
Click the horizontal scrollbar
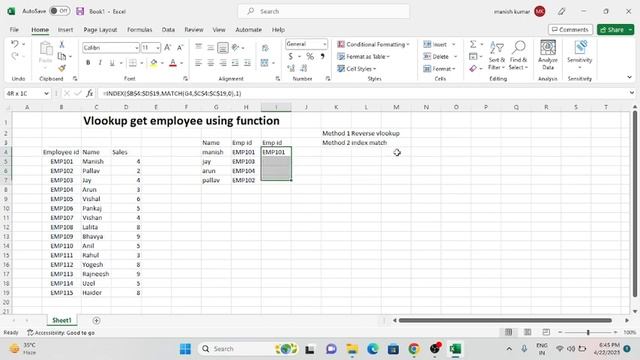click(x=505, y=320)
